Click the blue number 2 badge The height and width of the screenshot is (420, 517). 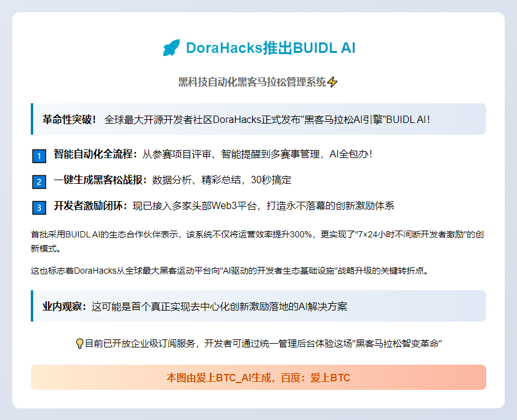[39, 182]
